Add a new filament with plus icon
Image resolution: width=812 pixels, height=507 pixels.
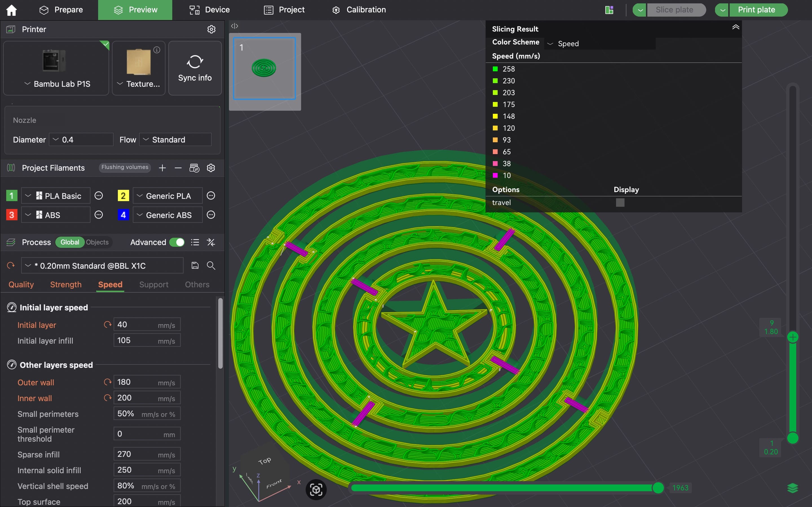[162, 168]
